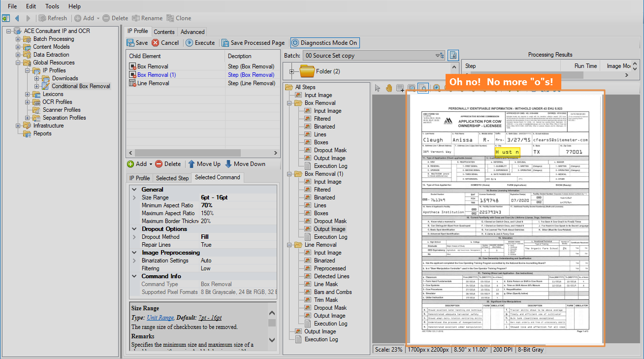Switch to the Advanced tab
The image size is (644, 359).
[x=193, y=32]
